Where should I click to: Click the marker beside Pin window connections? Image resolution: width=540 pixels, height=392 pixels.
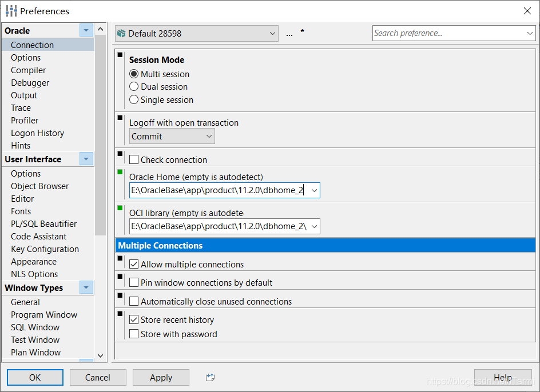120,277
